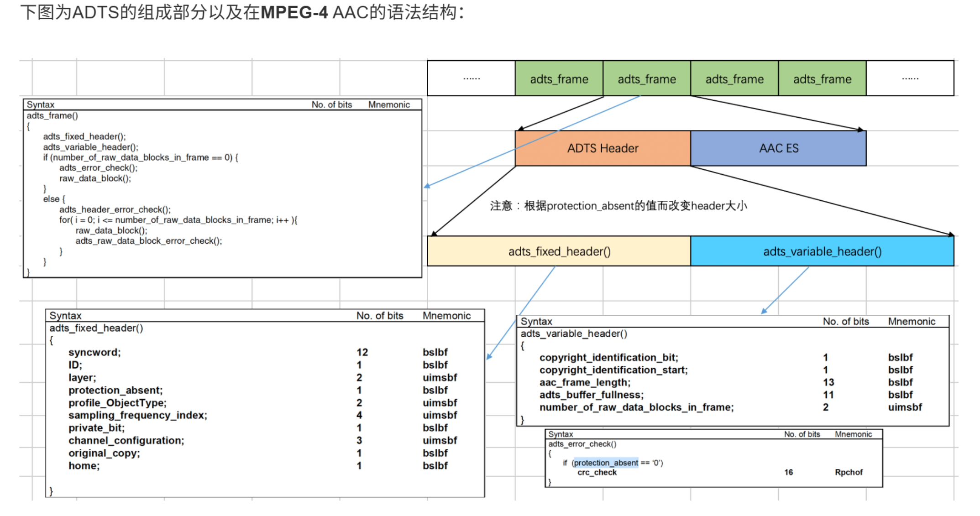Screen dimensions: 980x516
Task: Click the last green adts_frame cell
Action: click(x=822, y=79)
